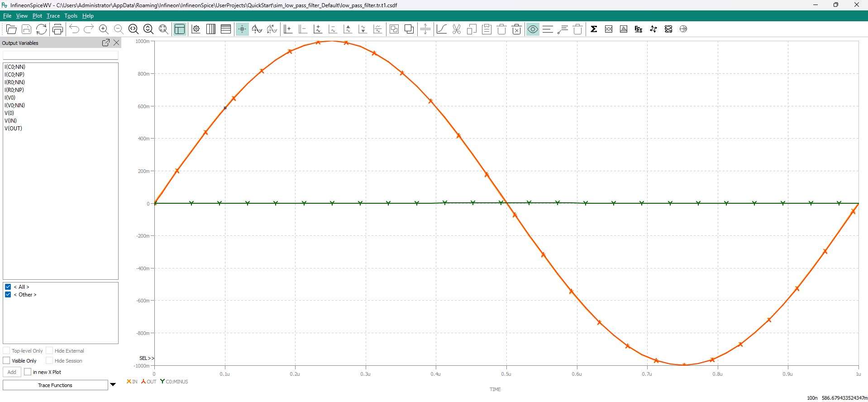Expand the Trace Functions dropdown arrow
The height and width of the screenshot is (402, 868).
113,385
